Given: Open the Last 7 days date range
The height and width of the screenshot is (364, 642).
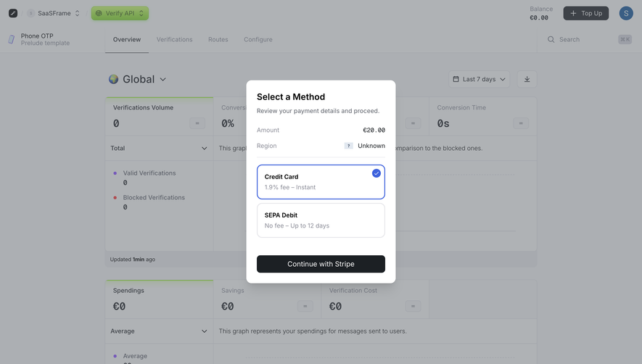Looking at the screenshot, I should point(479,79).
